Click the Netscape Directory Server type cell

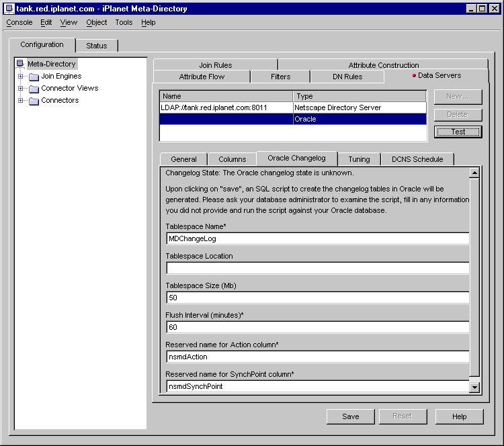coord(360,107)
